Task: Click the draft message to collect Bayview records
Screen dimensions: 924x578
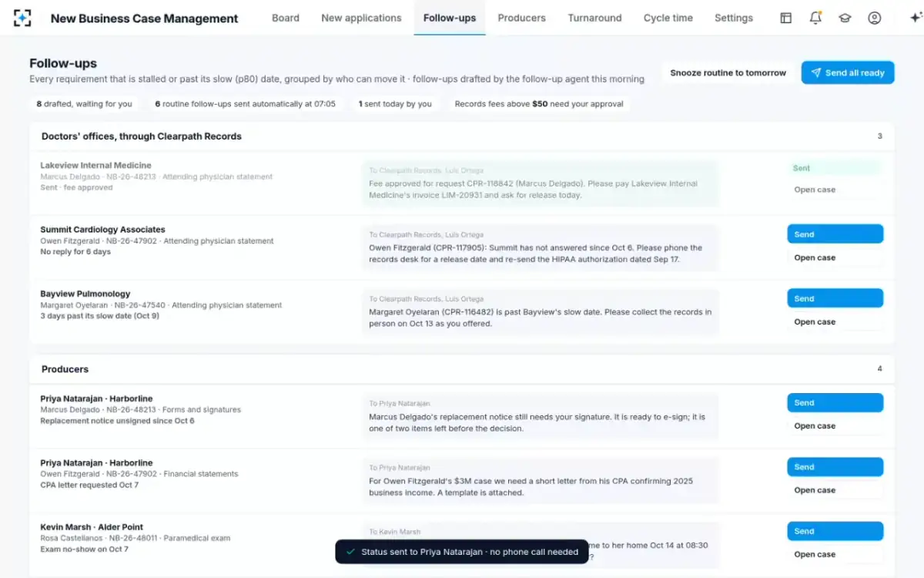Action: [x=541, y=311]
